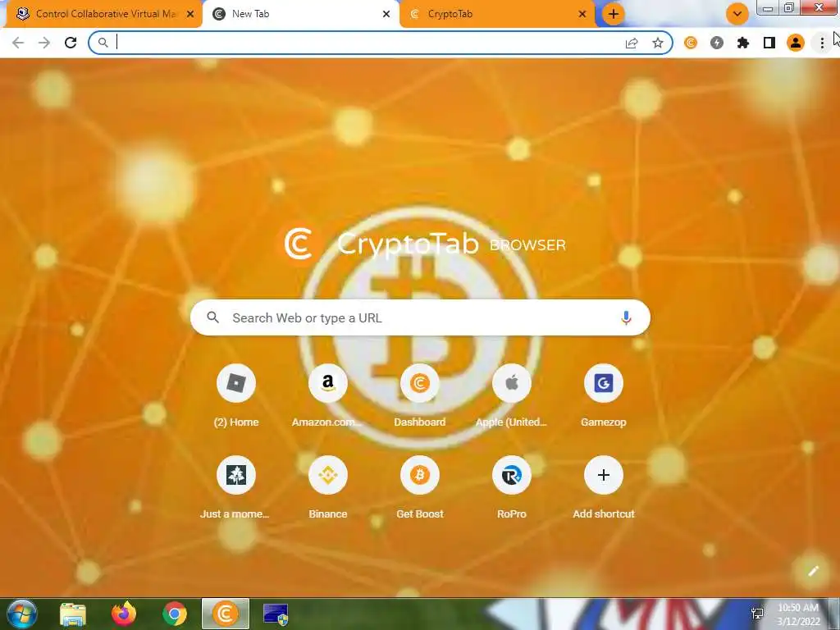Screen dimensions: 840x630
Task: Expand the tab search dropdown arrow
Action: click(x=737, y=14)
